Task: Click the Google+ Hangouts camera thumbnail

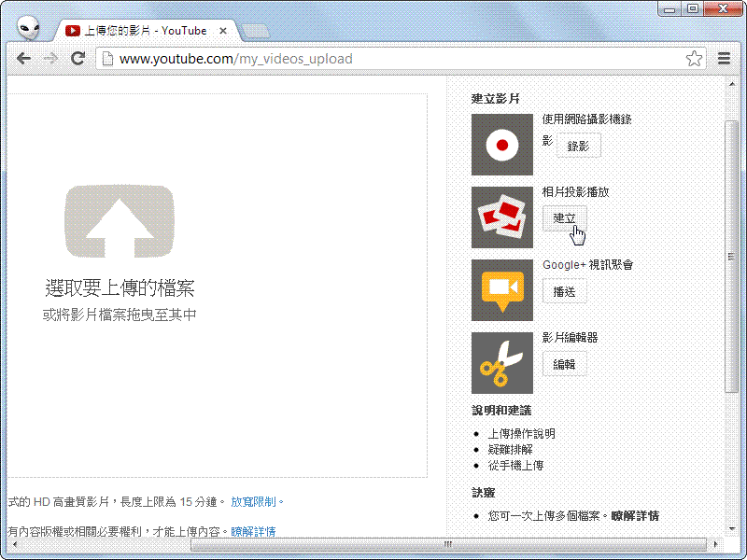Action: point(502,290)
